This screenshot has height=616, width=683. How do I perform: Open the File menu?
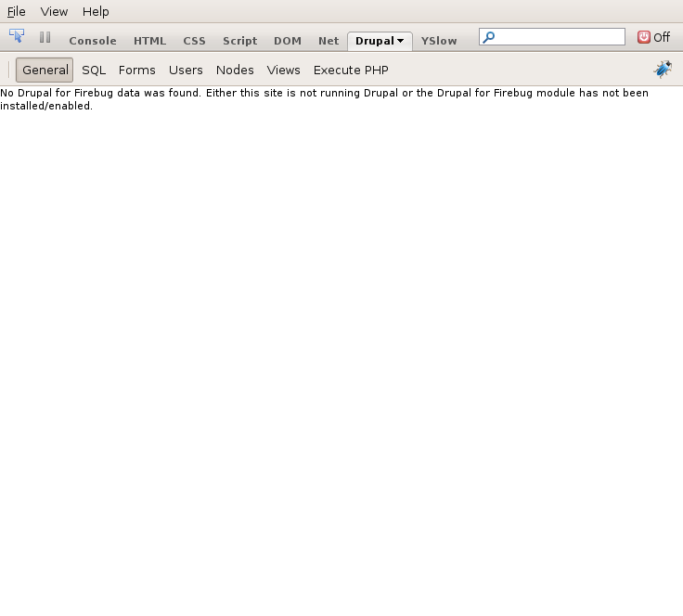point(17,12)
